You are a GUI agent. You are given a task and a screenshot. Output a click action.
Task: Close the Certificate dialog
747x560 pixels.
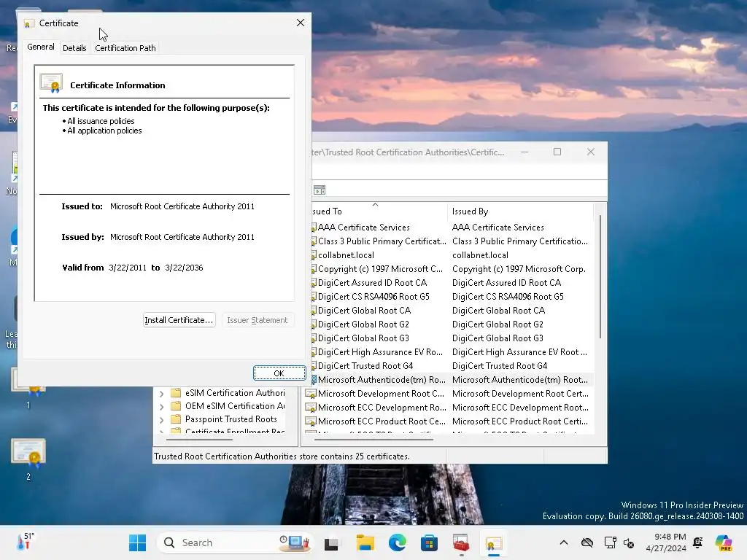[300, 23]
